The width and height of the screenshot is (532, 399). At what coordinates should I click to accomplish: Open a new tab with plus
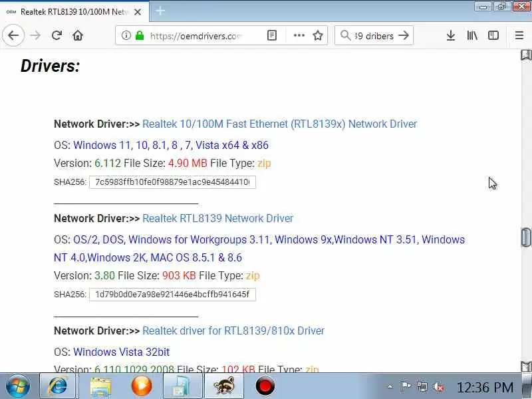pyautogui.click(x=160, y=11)
